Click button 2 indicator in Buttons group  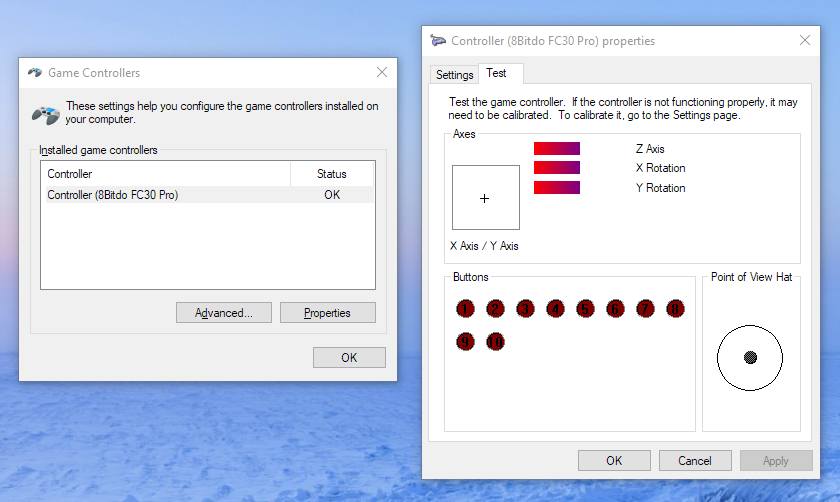click(495, 309)
